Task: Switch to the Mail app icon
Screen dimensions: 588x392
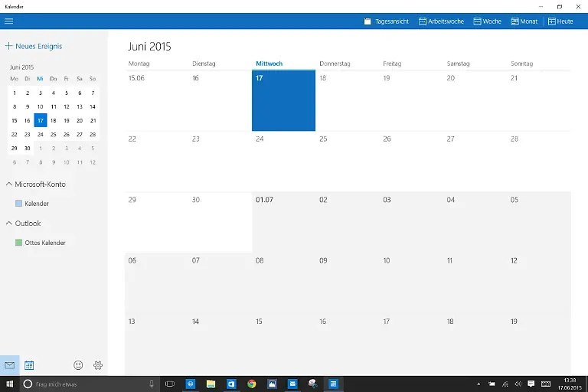Action: 9,365
